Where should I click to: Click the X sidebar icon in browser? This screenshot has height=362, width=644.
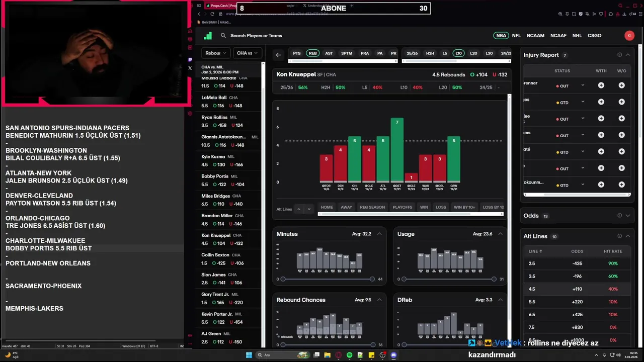coord(190,68)
